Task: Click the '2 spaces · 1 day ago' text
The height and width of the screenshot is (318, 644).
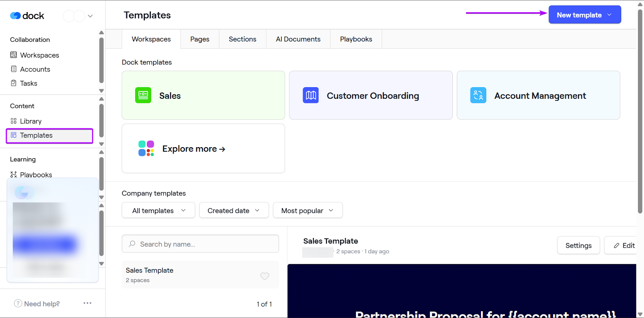Action: (x=363, y=251)
